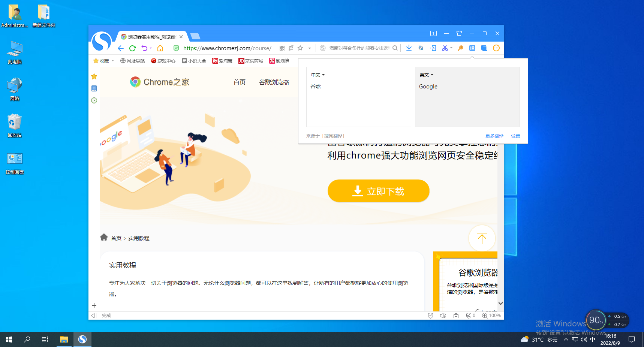This screenshot has height=347, width=644.
Task: Click the 更多翻译 link in translator
Action: 494,136
